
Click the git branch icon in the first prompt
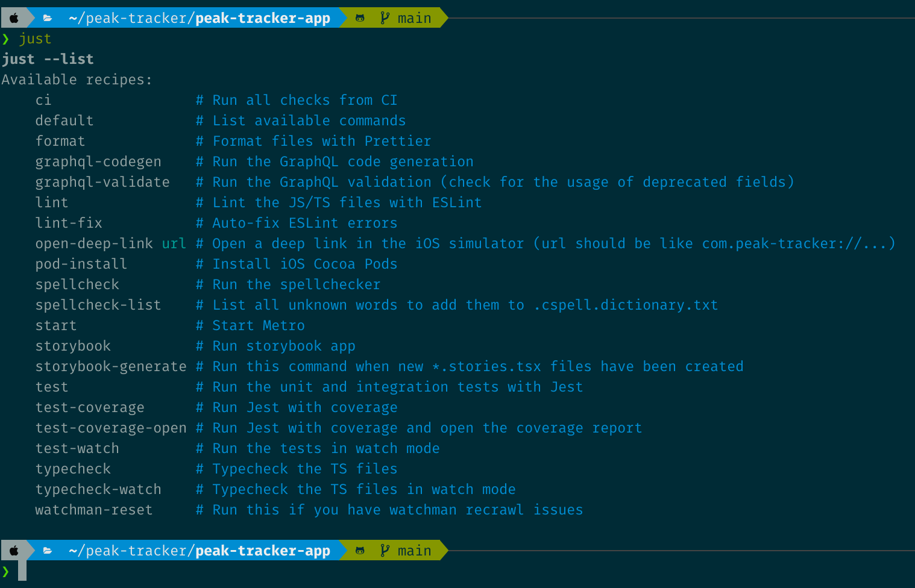(385, 18)
